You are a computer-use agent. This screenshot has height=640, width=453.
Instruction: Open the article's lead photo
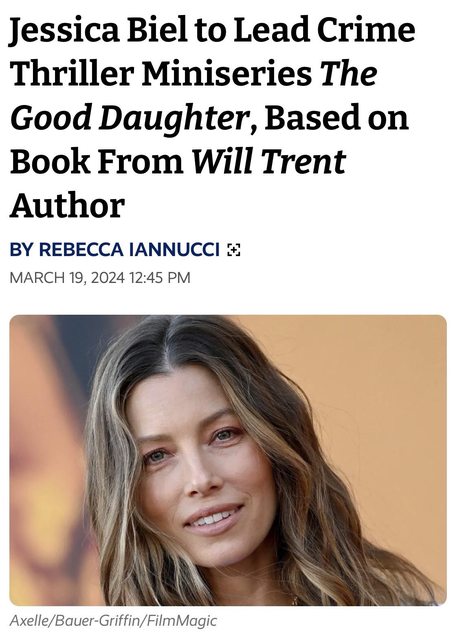point(228,460)
